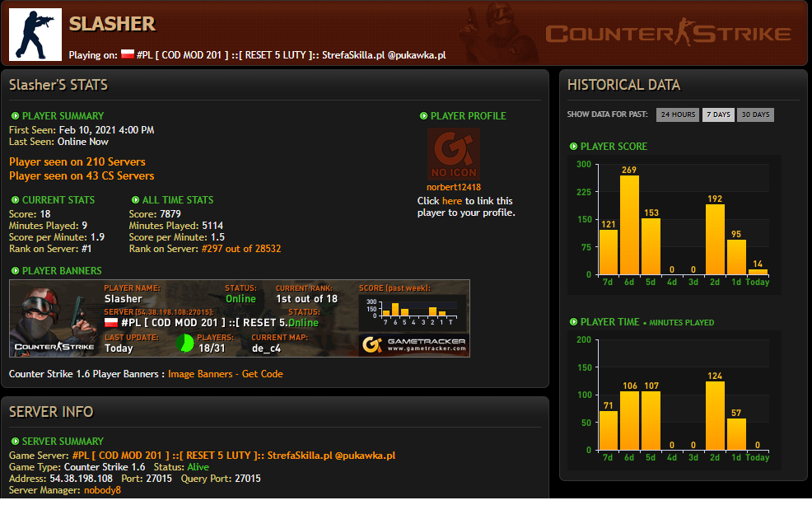
Task: Click the masked soldier image in banner
Action: [x=54, y=318]
